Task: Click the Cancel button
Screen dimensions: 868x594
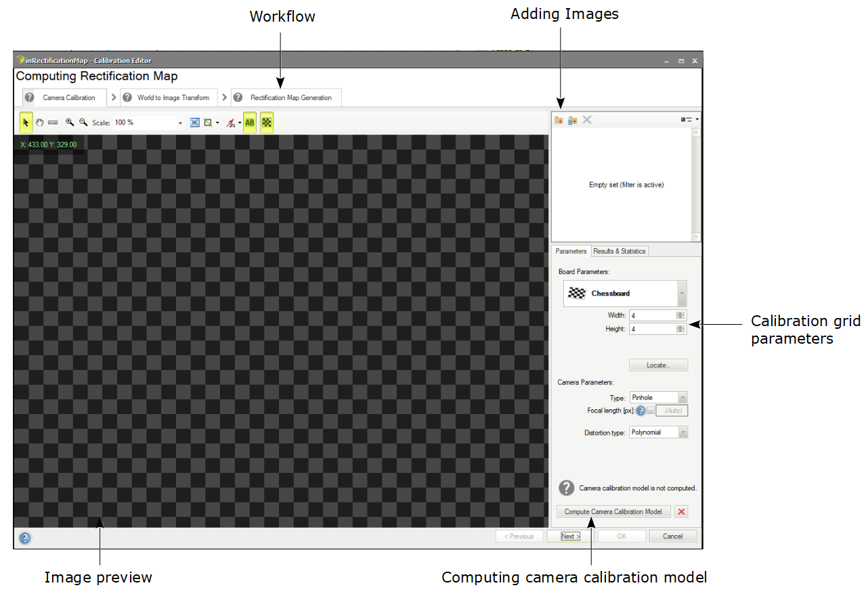Action: click(x=673, y=536)
